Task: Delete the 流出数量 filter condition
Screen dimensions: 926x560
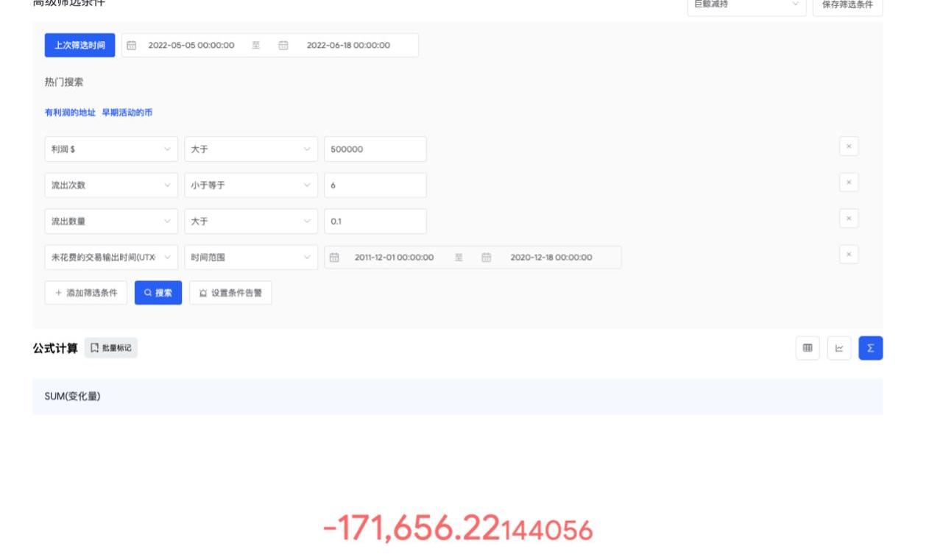Action: (849, 219)
